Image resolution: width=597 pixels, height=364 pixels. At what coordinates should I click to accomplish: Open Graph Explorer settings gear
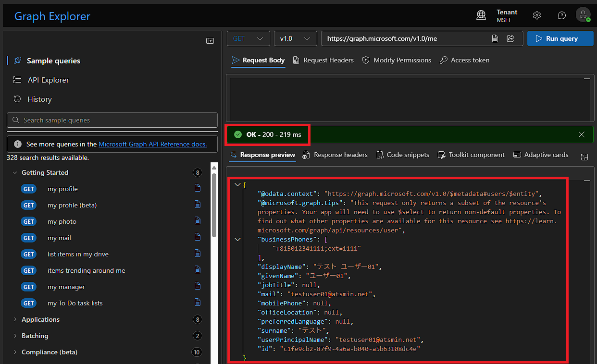click(537, 15)
